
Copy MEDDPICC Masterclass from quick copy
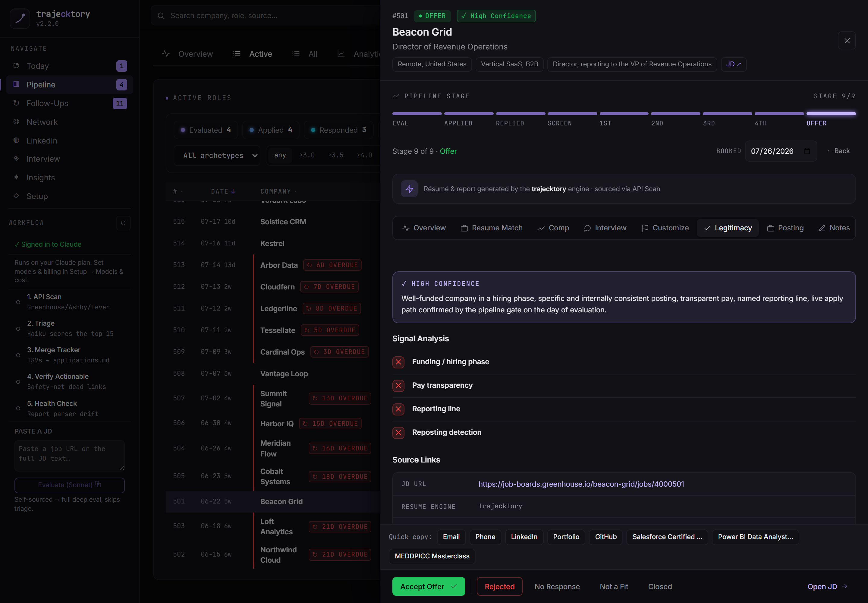tap(432, 556)
